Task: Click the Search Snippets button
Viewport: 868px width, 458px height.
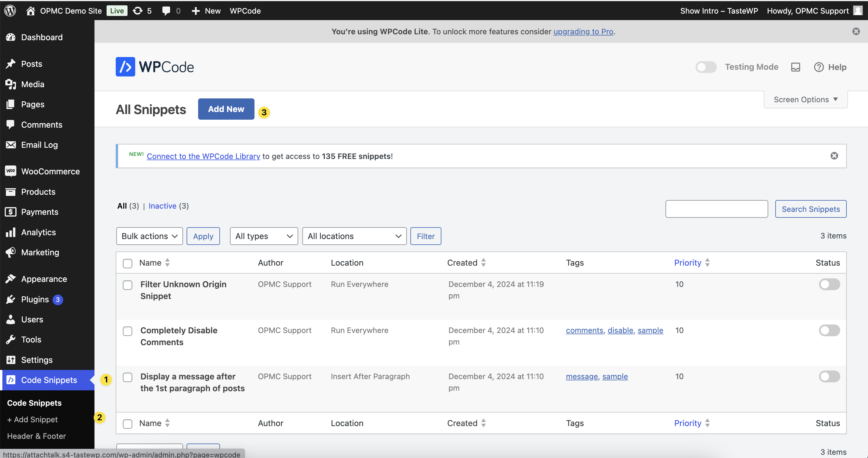Action: [811, 209]
